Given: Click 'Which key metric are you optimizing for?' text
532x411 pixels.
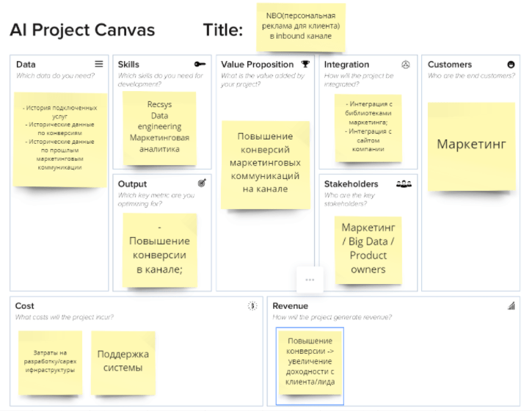Looking at the screenshot, I should click(156, 199).
